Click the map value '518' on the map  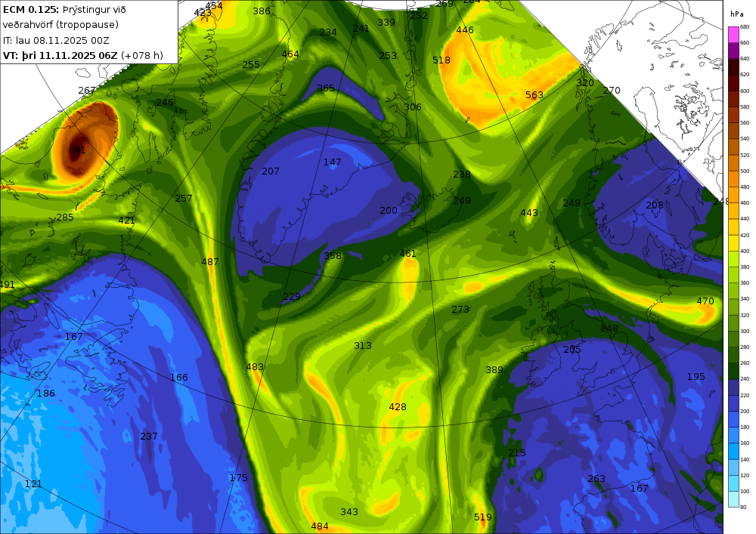coord(442,60)
